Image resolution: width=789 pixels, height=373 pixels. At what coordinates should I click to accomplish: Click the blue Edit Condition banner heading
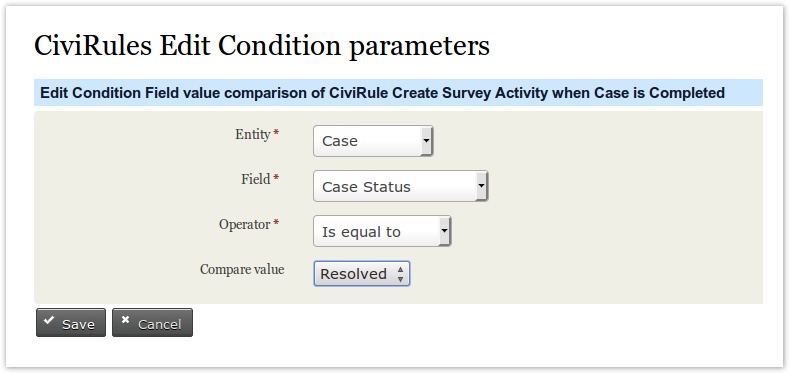382,93
